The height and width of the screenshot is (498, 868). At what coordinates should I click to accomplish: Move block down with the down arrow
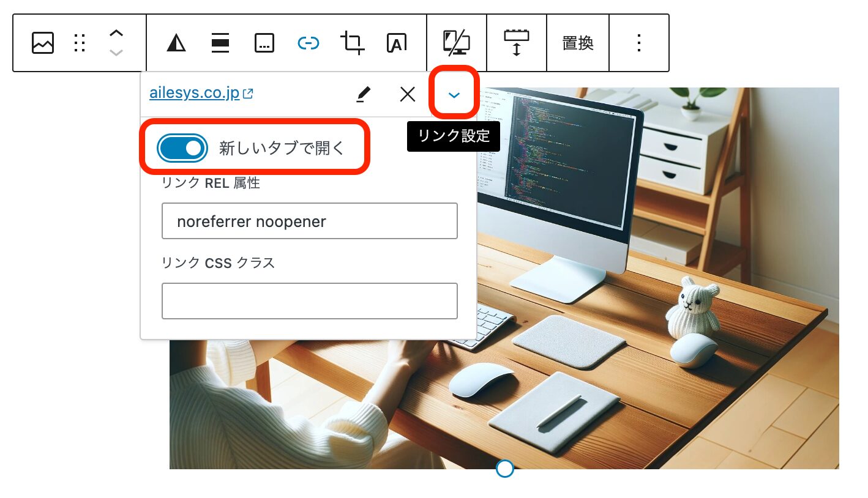116,52
